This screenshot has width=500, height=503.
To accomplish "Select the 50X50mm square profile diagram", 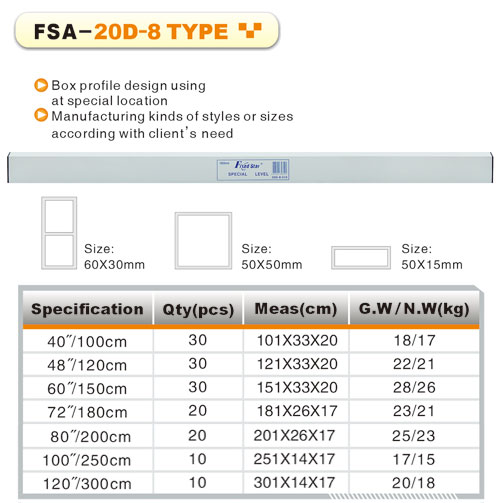I will point(203,241).
